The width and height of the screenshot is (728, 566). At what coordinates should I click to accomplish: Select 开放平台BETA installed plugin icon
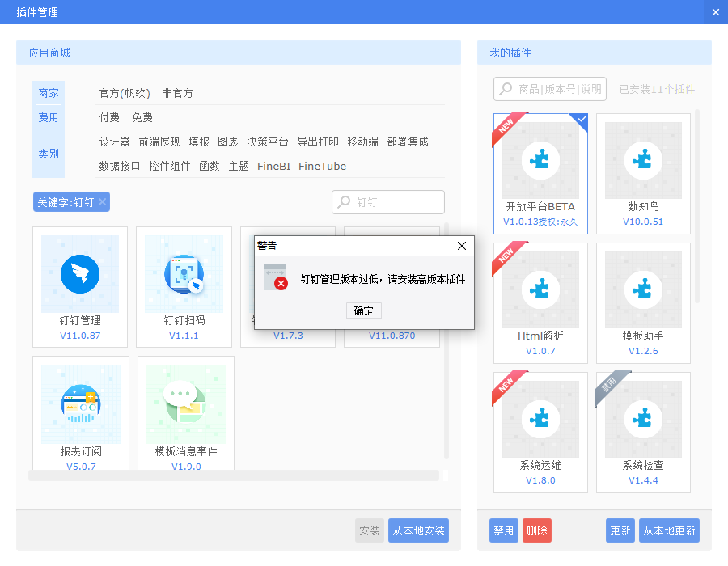coord(540,161)
